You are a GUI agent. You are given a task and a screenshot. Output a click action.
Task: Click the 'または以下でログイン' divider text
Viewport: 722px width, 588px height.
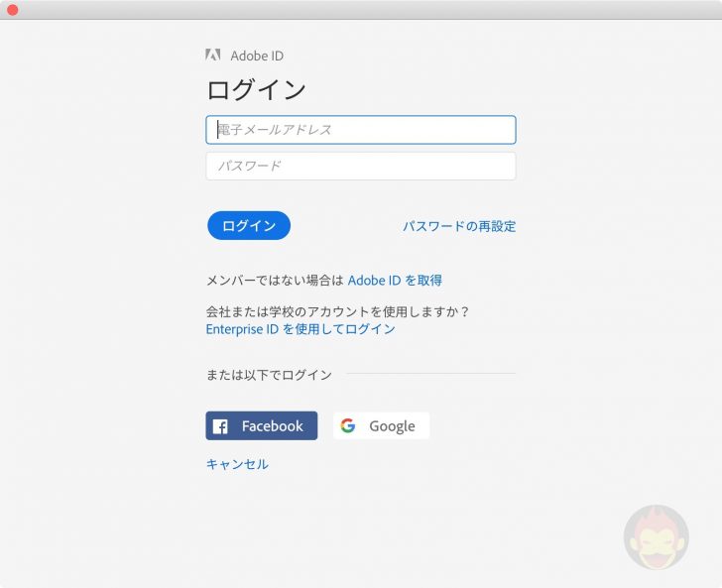tap(269, 375)
